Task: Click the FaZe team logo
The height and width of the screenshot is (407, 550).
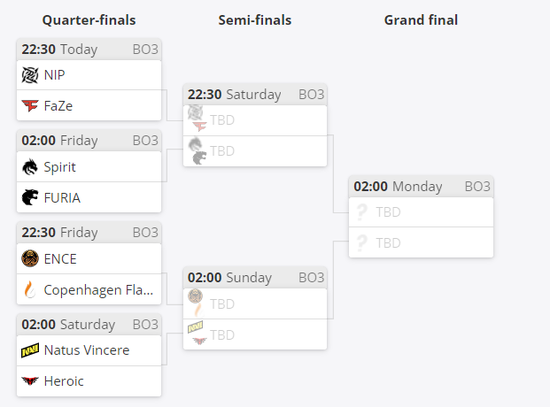Action: [30, 105]
